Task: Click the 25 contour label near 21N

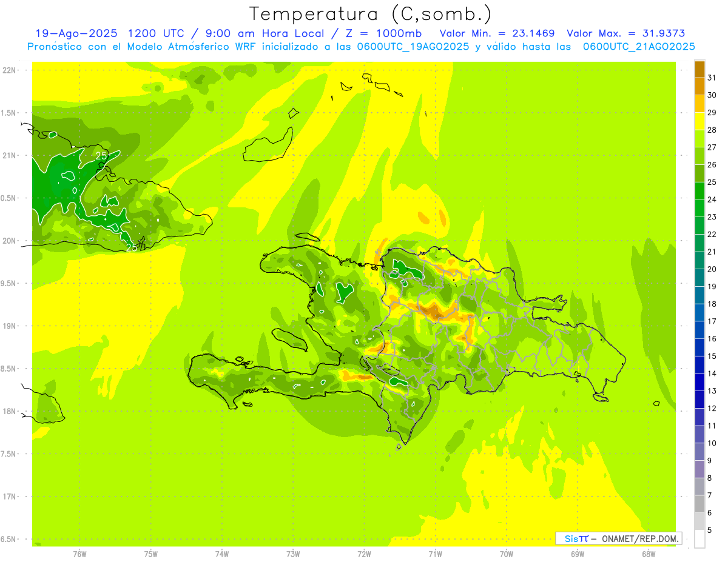Action: (101, 156)
